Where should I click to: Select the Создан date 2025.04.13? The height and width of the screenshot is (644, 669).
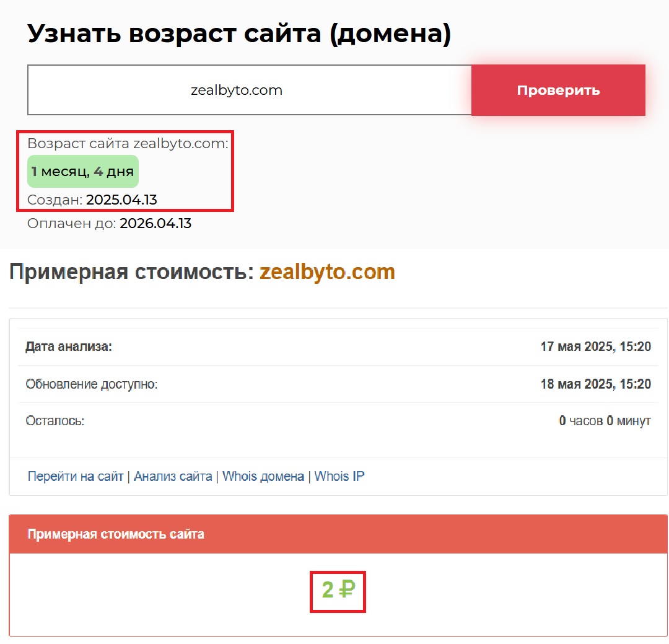point(121,200)
